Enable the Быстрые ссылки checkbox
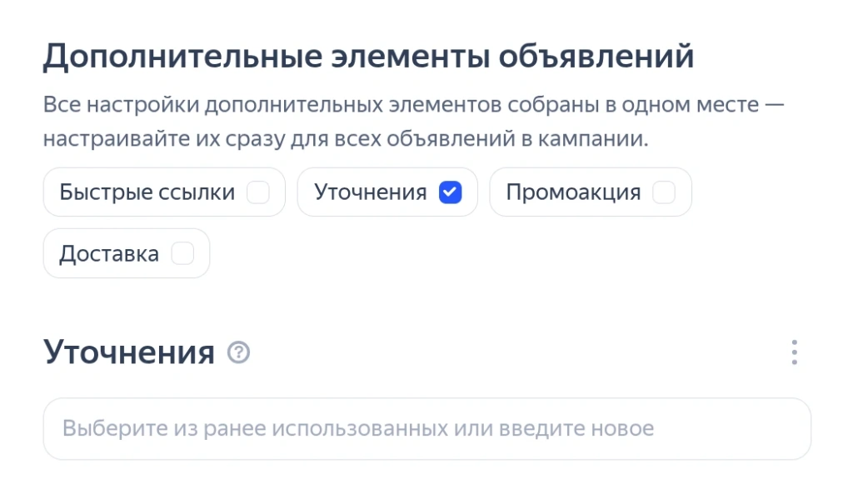This screenshot has height=504, width=853. (x=260, y=192)
